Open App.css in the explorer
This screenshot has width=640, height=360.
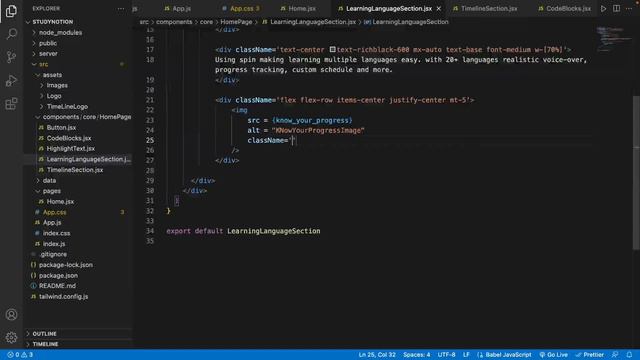pos(54,212)
